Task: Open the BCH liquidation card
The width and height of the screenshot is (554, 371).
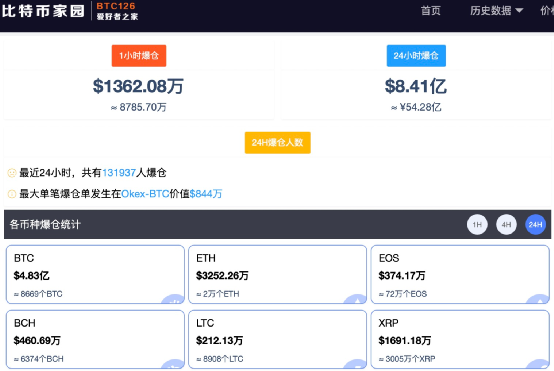Action: click(x=95, y=340)
